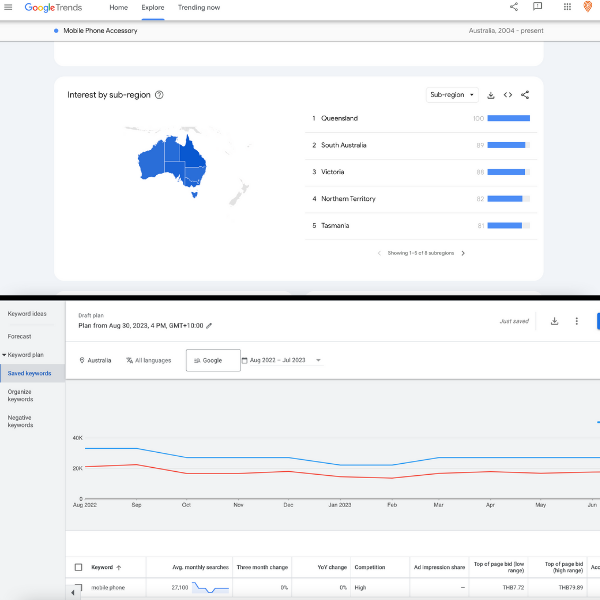Click the 'Showing 1-5 of 8 subregions' text
Image resolution: width=600 pixels, height=600 pixels.
point(421,253)
